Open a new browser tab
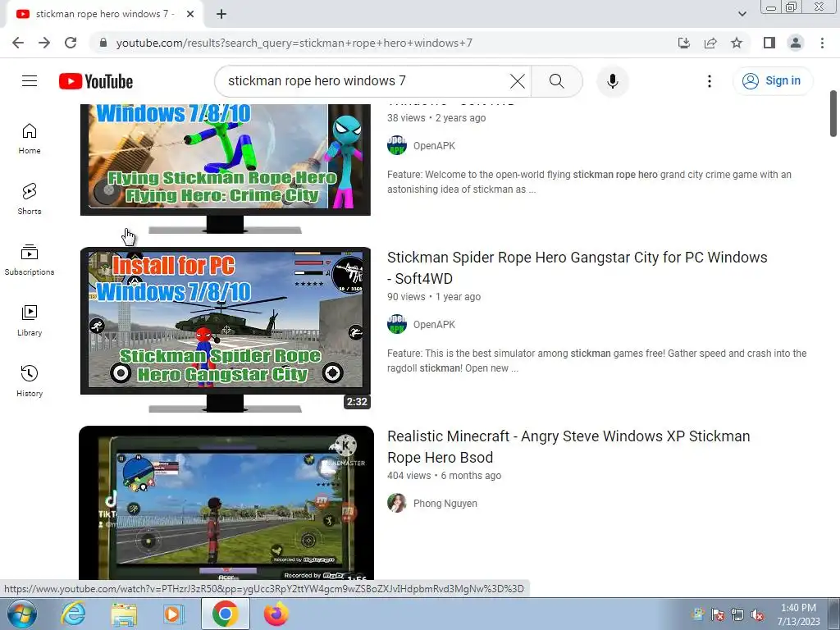This screenshot has height=630, width=840. point(221,15)
